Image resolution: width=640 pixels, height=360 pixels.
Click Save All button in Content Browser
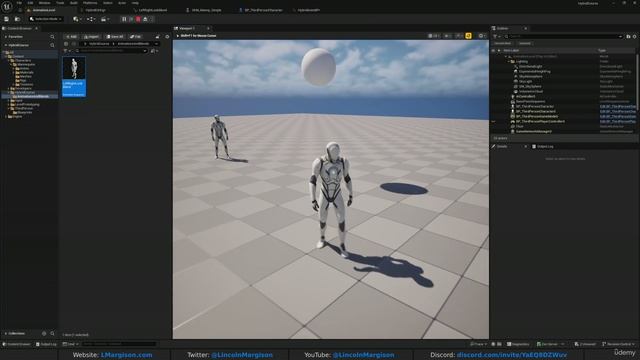point(115,37)
